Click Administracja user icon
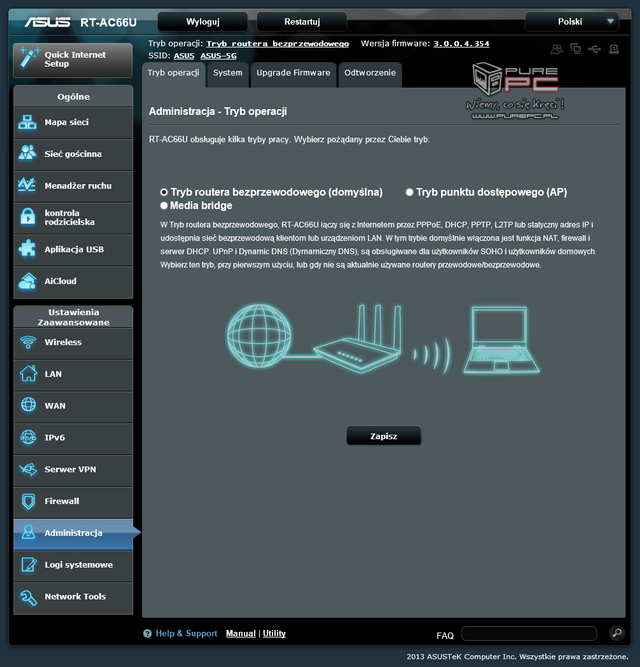Screen dimensions: 640x667 [28, 533]
